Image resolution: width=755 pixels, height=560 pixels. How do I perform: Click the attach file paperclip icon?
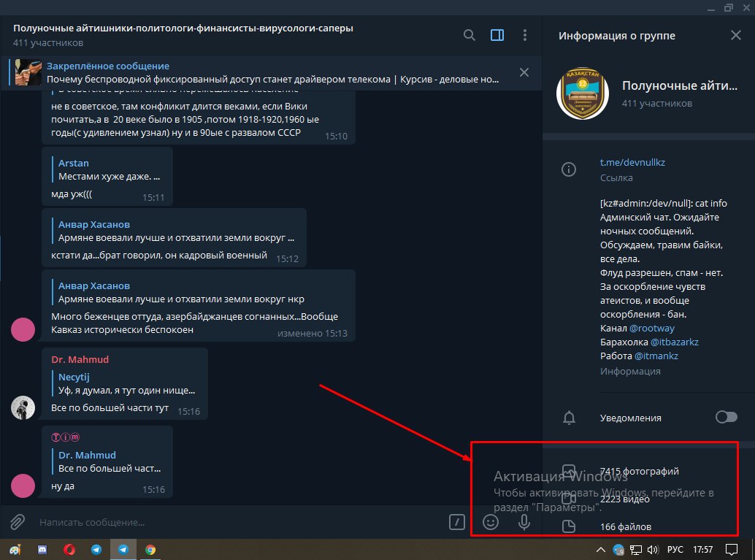[18, 522]
